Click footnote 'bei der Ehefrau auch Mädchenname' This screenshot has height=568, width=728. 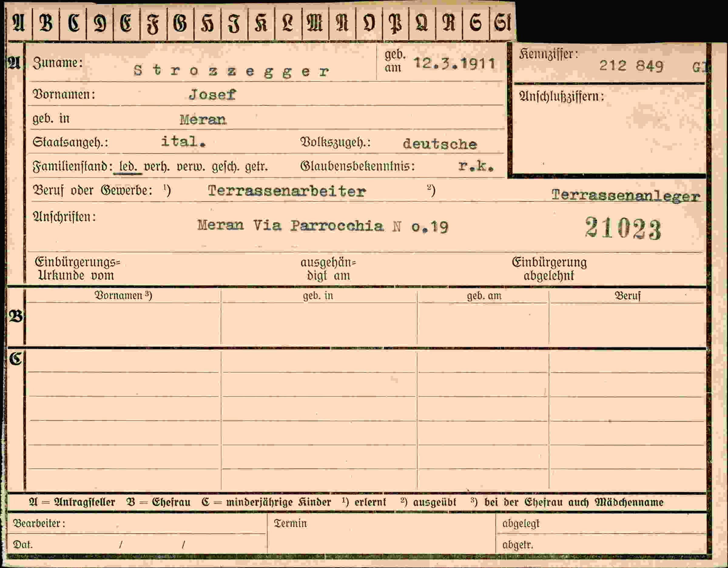point(574,502)
